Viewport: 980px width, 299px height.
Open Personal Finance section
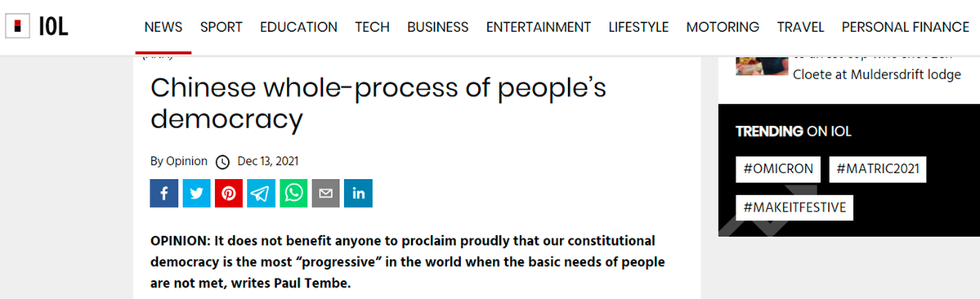coord(906,27)
